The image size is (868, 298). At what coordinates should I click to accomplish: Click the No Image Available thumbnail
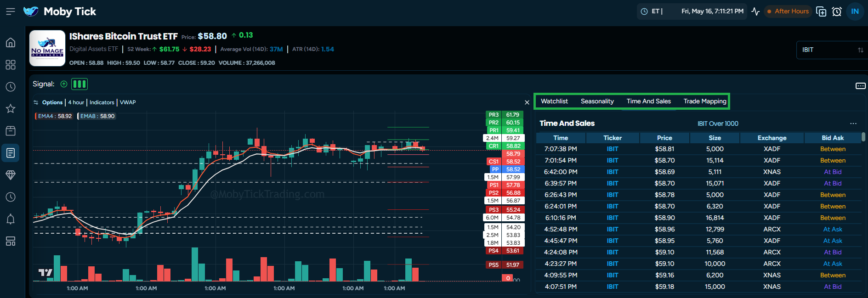(47, 49)
